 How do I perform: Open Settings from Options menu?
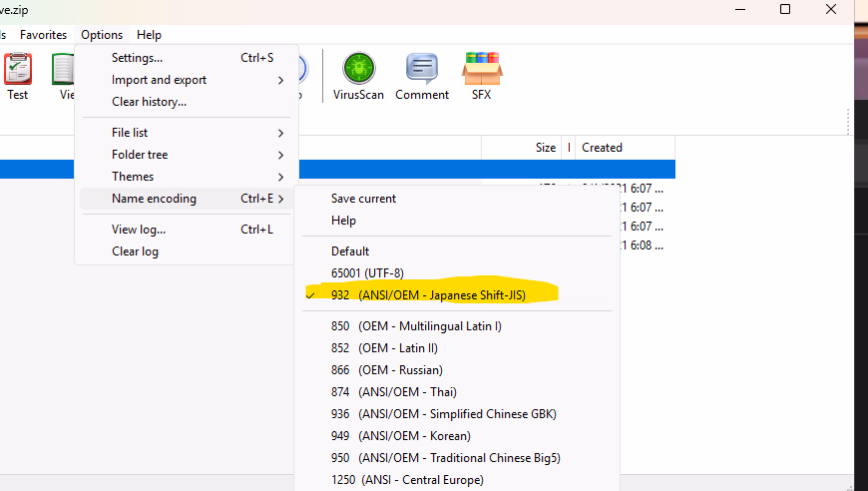tap(137, 58)
